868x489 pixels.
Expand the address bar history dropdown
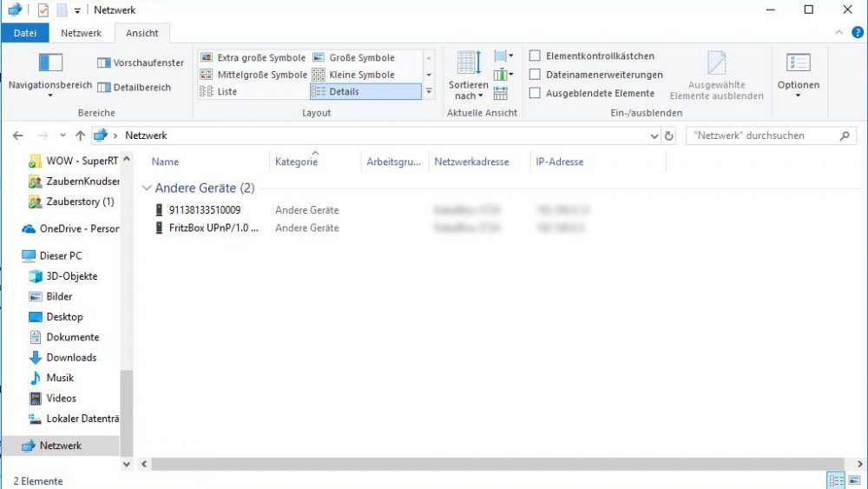click(654, 135)
